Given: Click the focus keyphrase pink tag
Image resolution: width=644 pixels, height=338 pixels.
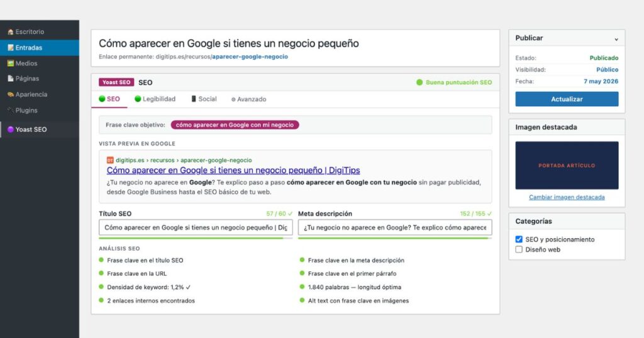Looking at the screenshot, I should [x=235, y=124].
